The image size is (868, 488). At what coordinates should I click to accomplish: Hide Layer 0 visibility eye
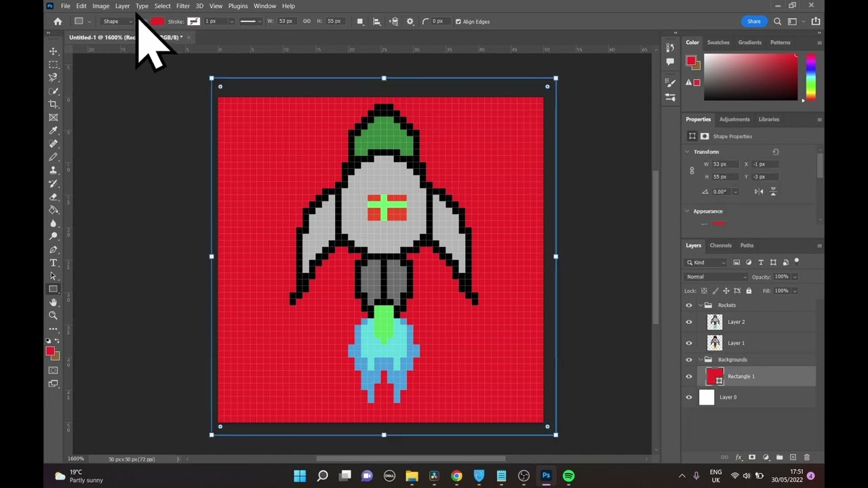pos(689,397)
